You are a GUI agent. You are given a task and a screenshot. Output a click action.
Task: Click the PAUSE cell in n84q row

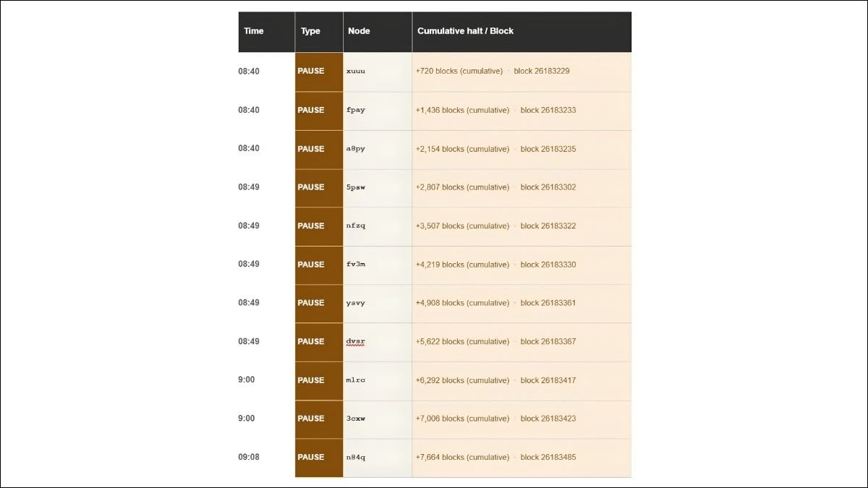pos(319,458)
